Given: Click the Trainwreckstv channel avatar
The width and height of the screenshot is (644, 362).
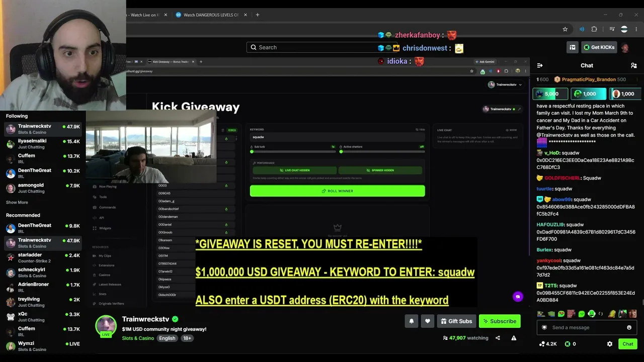Looking at the screenshot, I should click(x=106, y=325).
